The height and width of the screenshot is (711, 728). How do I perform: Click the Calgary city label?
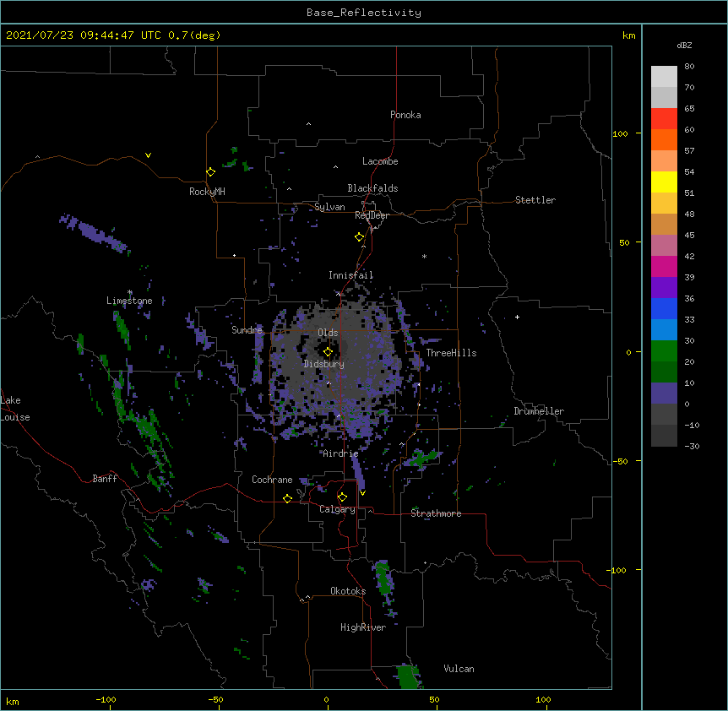(337, 509)
